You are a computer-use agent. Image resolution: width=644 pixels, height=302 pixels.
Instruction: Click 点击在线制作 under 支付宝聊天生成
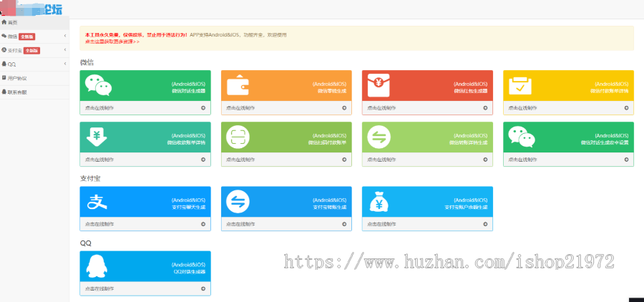click(x=99, y=224)
